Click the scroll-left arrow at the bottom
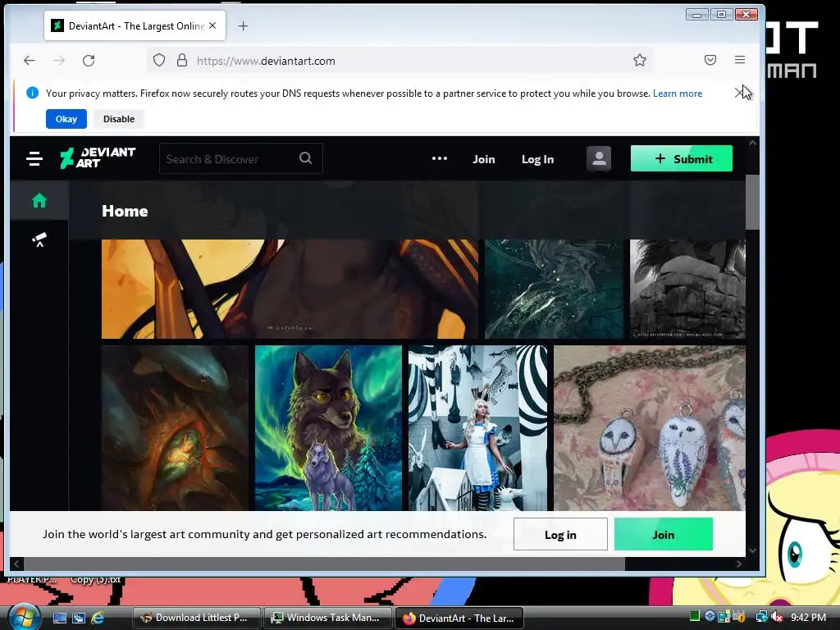Viewport: 840px width, 630px height. point(16,564)
